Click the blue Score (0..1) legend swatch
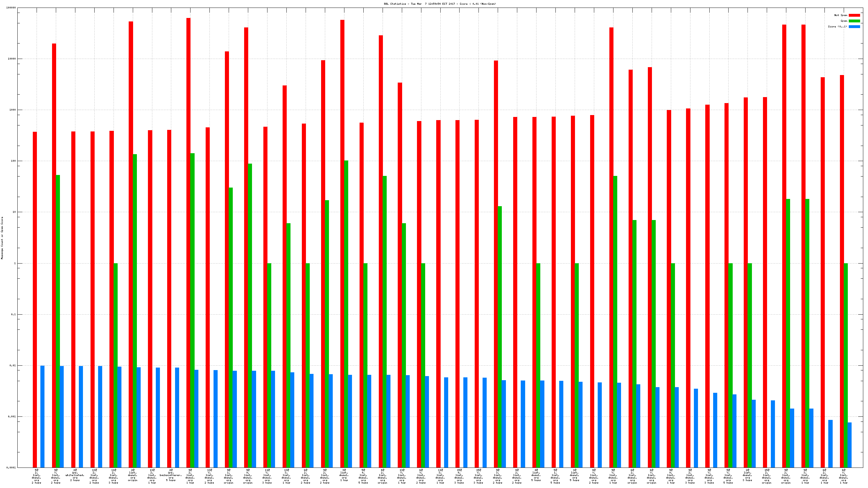The image size is (868, 488). click(854, 26)
